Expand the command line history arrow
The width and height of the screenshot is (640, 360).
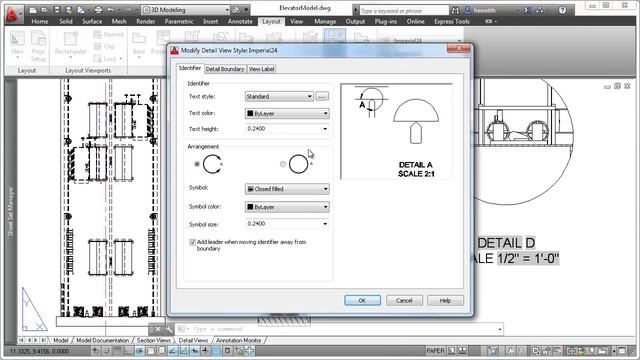point(500,329)
